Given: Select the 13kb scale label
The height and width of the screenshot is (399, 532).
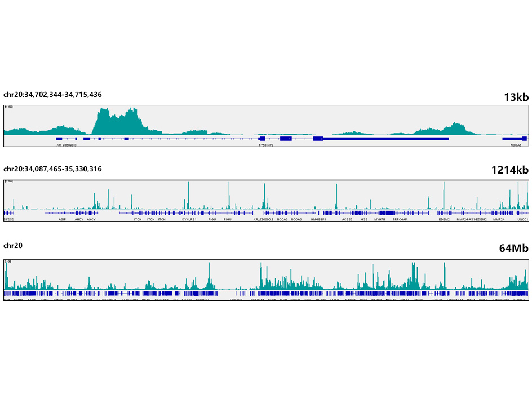Looking at the screenshot, I should tap(516, 97).
